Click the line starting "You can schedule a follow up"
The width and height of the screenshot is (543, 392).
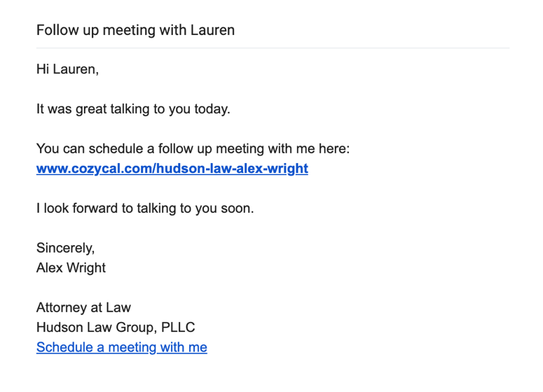(x=193, y=149)
